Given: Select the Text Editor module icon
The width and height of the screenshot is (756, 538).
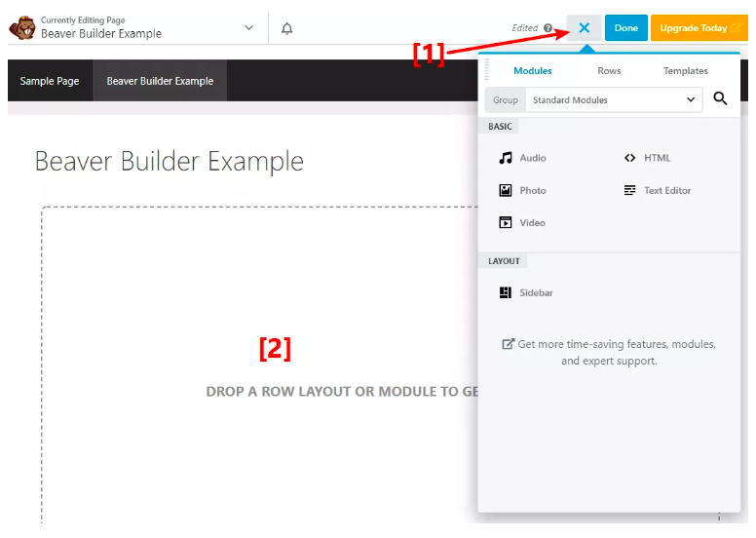Looking at the screenshot, I should pos(630,190).
